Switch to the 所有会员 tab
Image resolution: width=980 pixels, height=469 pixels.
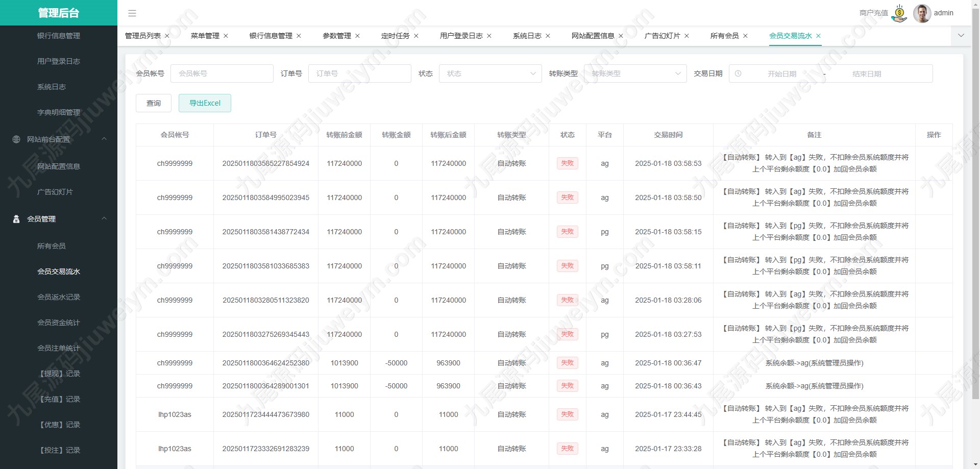point(724,36)
